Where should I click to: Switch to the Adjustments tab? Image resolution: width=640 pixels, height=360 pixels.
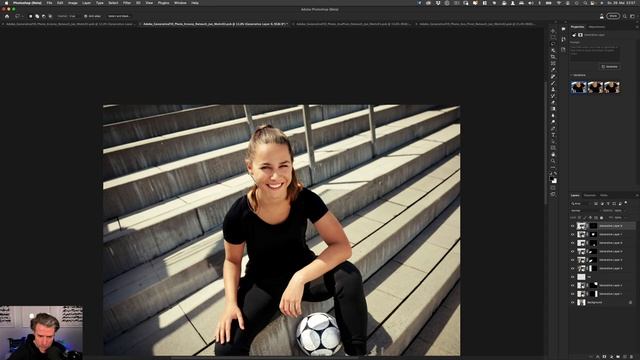click(596, 27)
